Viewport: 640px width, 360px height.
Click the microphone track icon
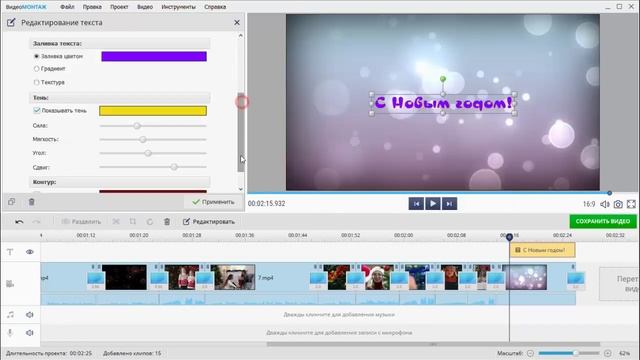point(10,333)
